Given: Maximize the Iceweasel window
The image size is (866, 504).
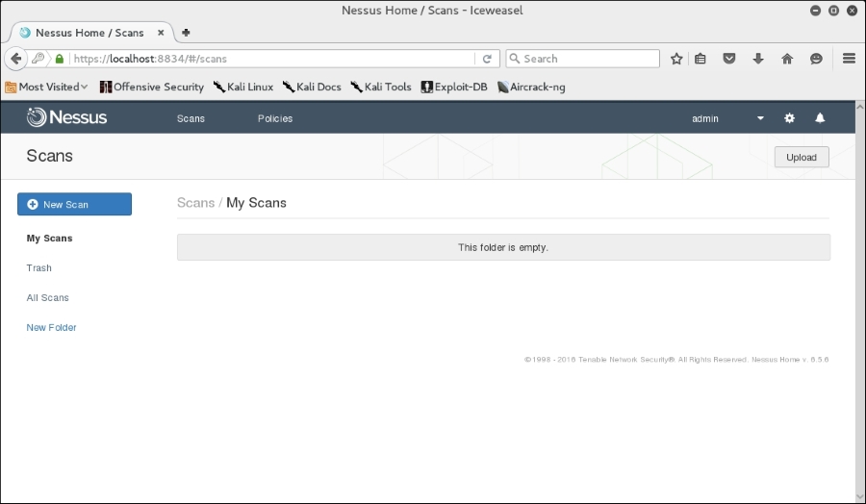Looking at the screenshot, I should click(x=834, y=11).
